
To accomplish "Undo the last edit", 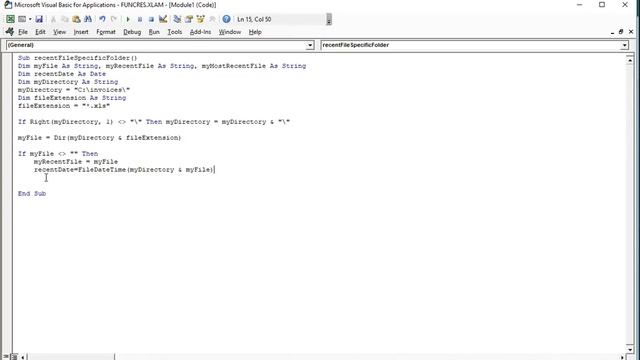I will [x=102, y=19].
